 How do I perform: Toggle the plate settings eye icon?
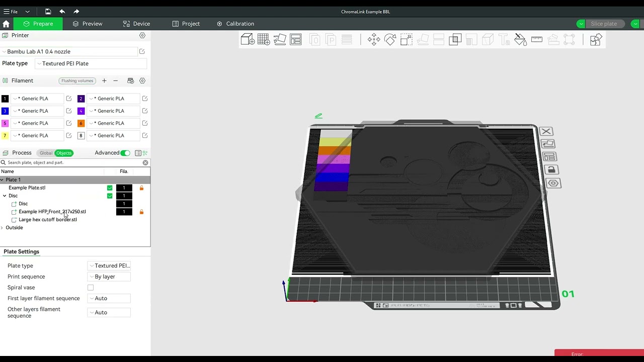coord(553,183)
